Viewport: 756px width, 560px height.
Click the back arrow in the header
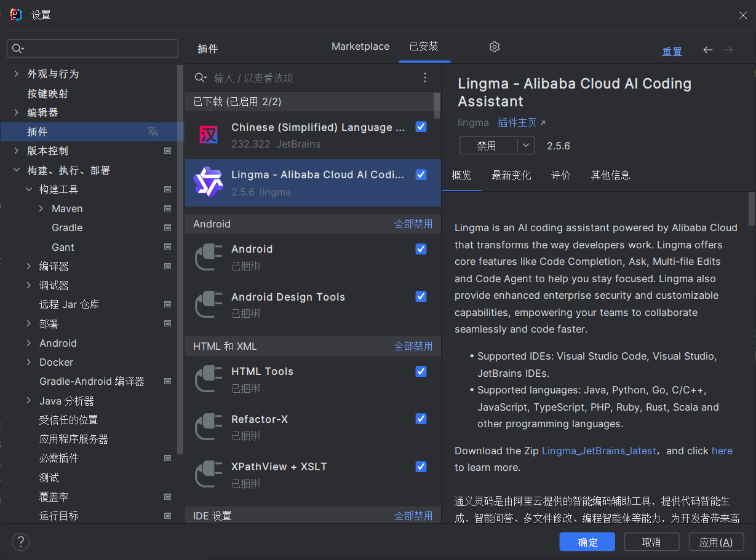708,50
